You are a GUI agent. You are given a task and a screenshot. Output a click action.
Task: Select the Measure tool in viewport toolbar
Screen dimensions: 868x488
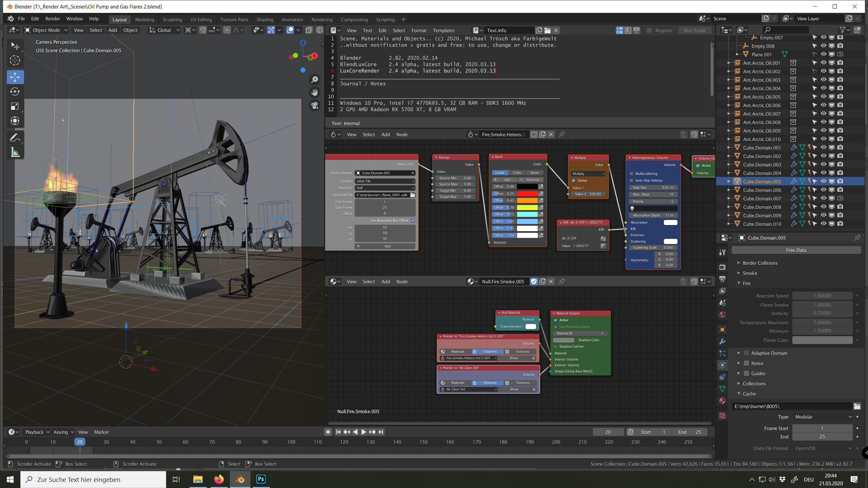coord(15,153)
